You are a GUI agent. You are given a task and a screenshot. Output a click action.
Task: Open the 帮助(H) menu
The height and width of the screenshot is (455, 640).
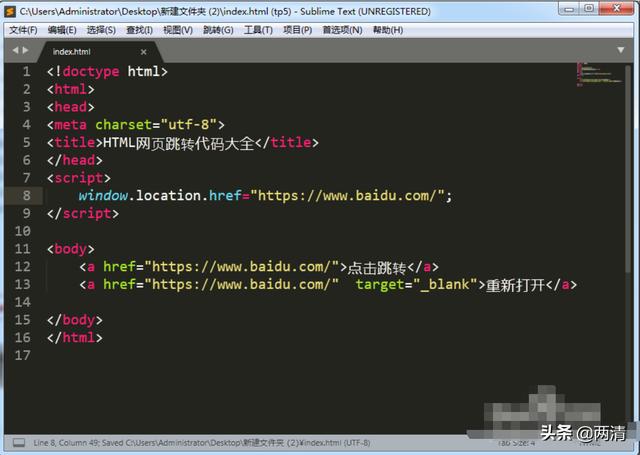click(388, 30)
